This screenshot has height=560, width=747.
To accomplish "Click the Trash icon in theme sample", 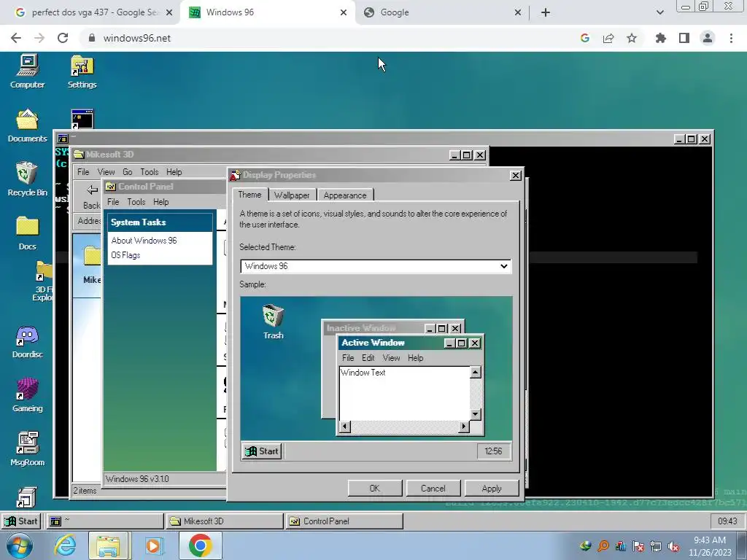I will click(273, 322).
